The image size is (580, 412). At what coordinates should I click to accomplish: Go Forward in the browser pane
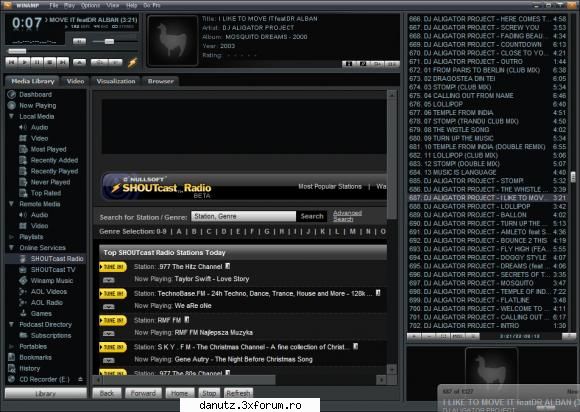click(143, 393)
